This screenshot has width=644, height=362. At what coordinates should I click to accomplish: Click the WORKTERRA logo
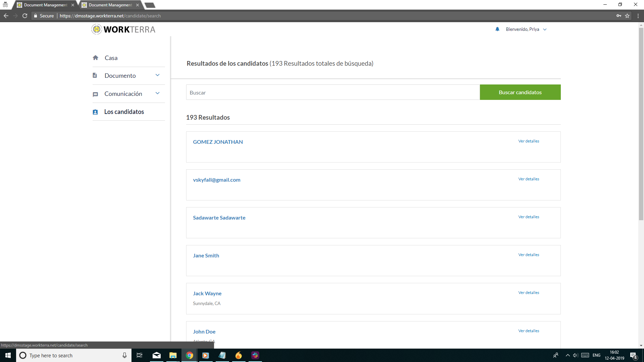(123, 29)
